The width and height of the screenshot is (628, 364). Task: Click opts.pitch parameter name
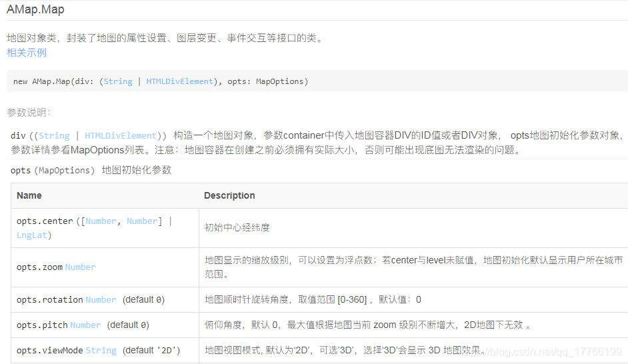[42, 325]
